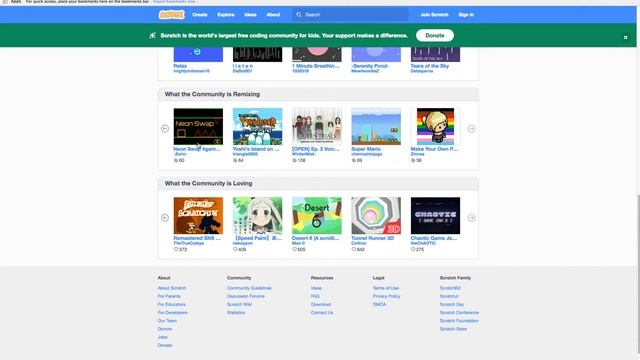Image resolution: width=640 pixels, height=360 pixels.
Task: Open the Remastered SNS project thumbnail
Action: click(198, 216)
